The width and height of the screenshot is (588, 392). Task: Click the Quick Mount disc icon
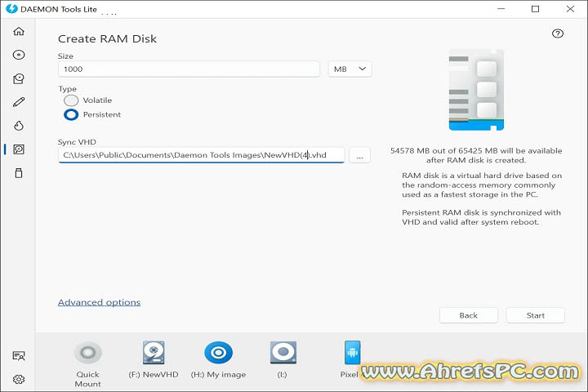[x=88, y=353]
